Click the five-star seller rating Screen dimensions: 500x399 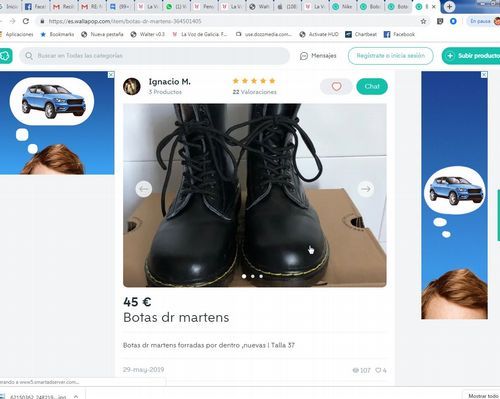254,81
